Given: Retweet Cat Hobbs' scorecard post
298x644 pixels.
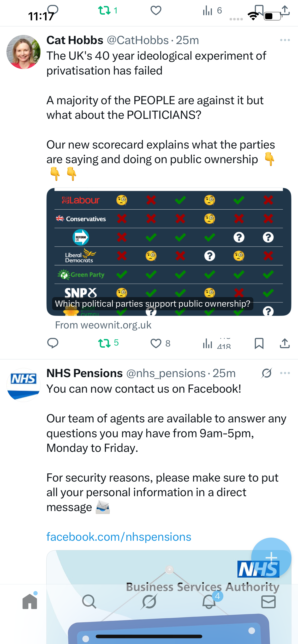Looking at the screenshot, I should coord(104,343).
